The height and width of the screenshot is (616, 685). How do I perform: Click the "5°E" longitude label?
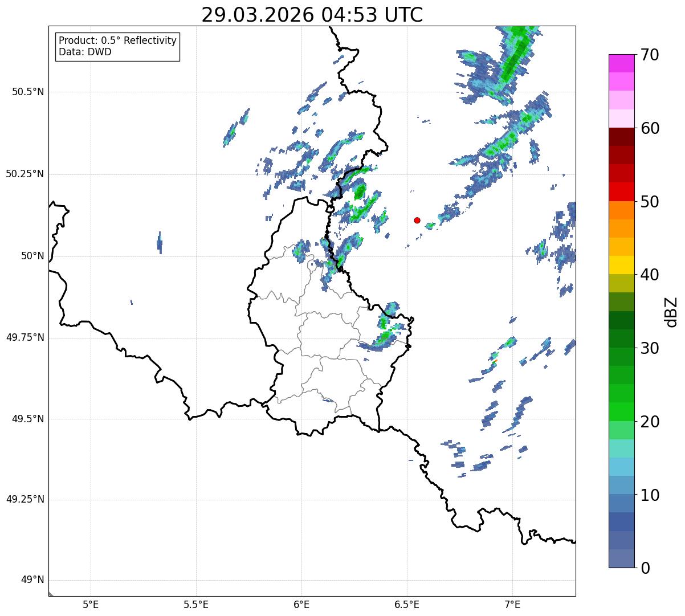point(91,604)
